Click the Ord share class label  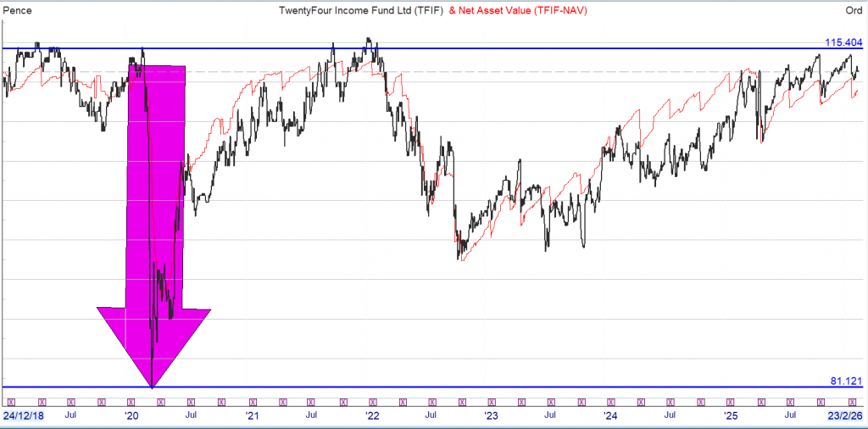pos(853,9)
